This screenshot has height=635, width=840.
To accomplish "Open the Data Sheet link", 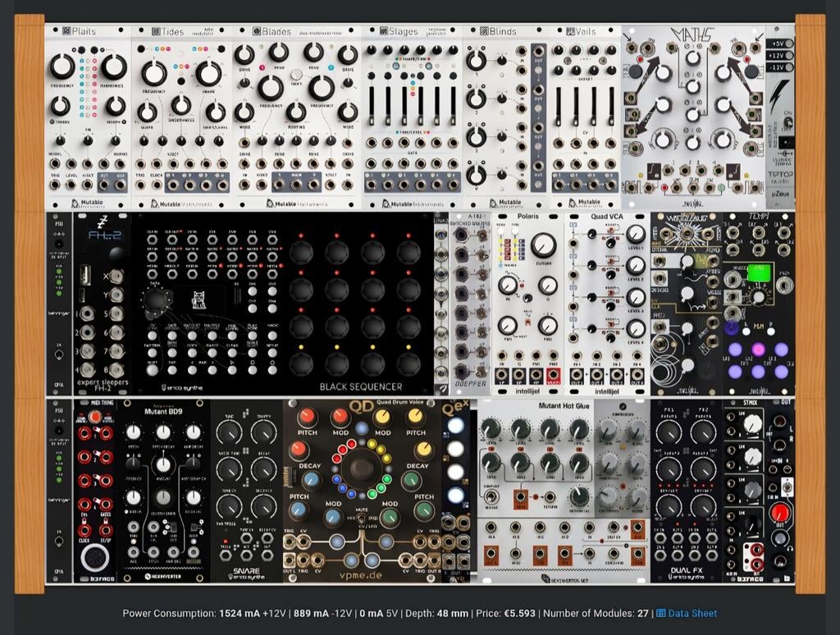I will point(692,613).
